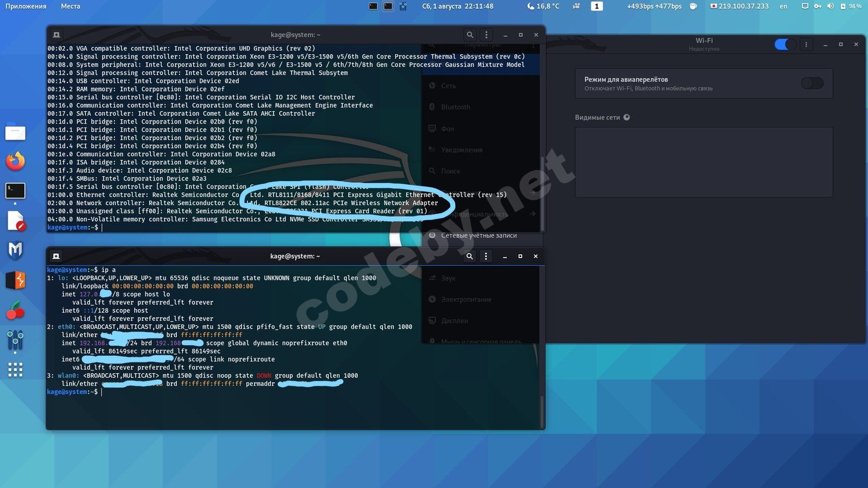Viewport: 868px width, 488px height.
Task: Click the key VPN icon in the top panel
Action: pyautogui.click(x=818, y=6)
